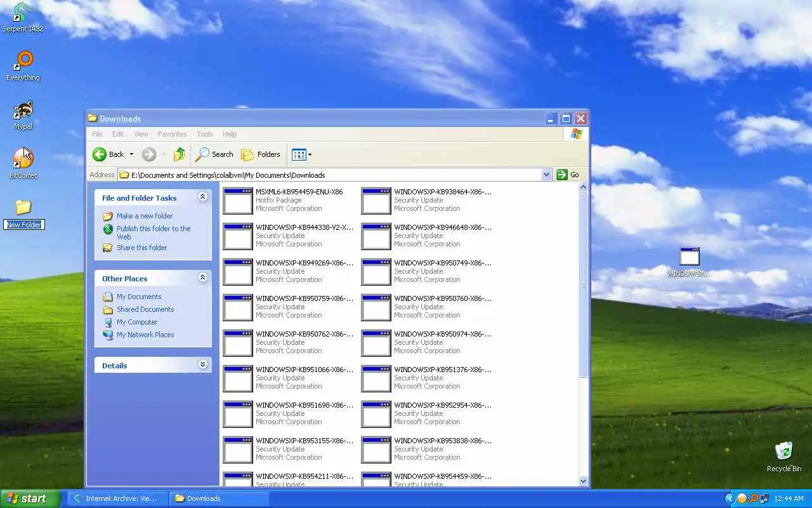Select the WINDOWSXP-KB949269 file icon
Image resolution: width=812 pixels, height=508 pixels.
tap(238, 272)
